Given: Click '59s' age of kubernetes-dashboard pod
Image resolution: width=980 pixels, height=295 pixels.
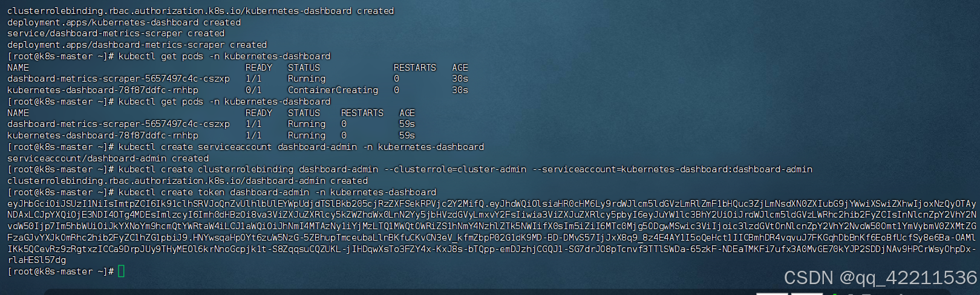Looking at the screenshot, I should pyautogui.click(x=407, y=135).
